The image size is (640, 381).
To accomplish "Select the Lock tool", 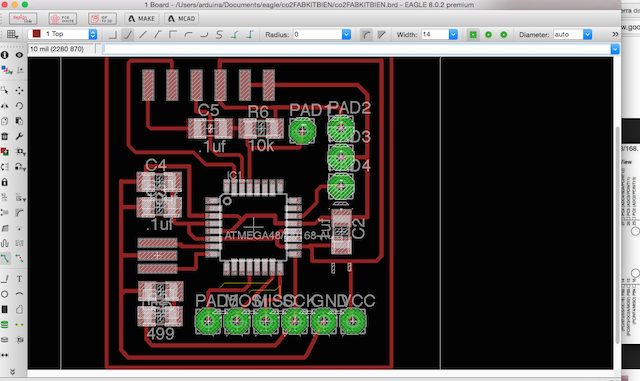I will (x=4, y=182).
